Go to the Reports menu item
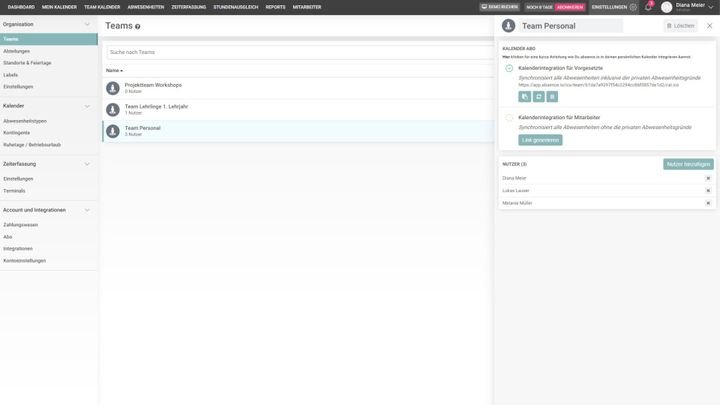720x405 pixels. point(275,7)
